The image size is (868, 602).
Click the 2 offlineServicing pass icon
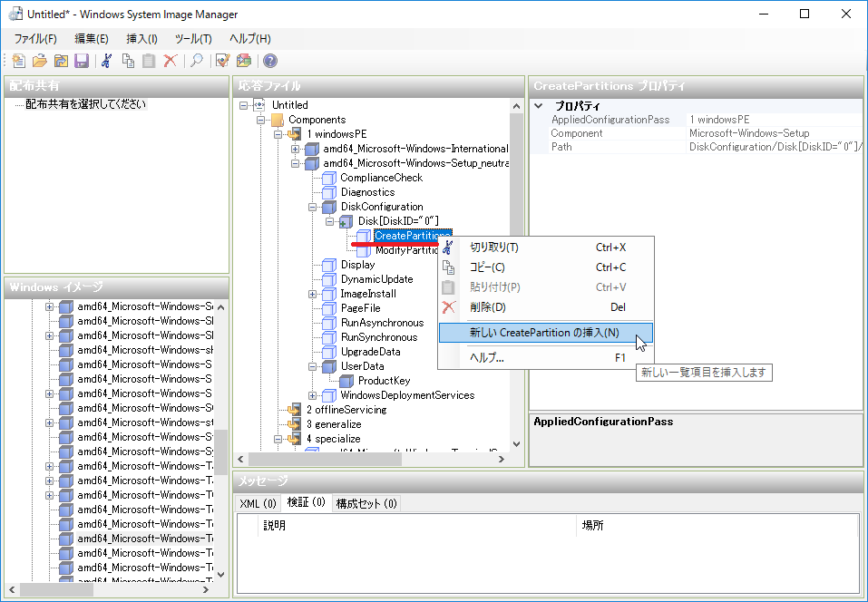pos(295,410)
